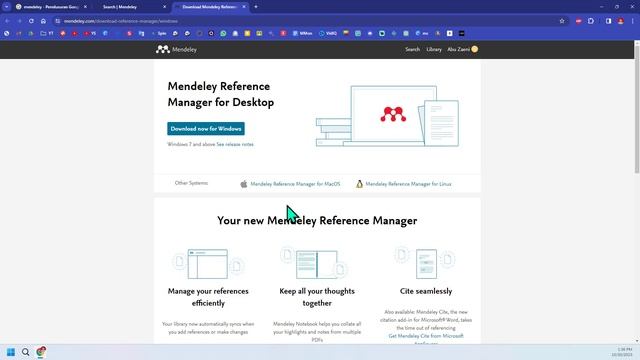The width and height of the screenshot is (640, 360).
Task: Bookmark this page with the star
Action: [x=562, y=21]
